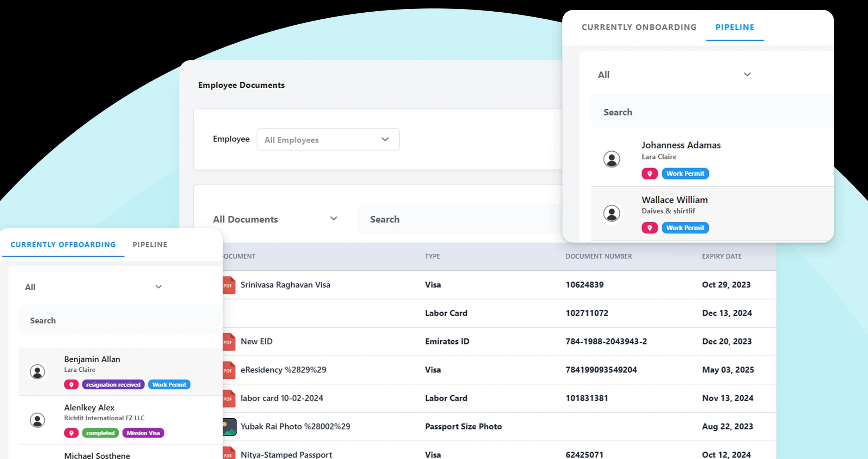The image size is (868, 459).
Task: Focus Search field in Employee Documents
Action: click(x=460, y=219)
